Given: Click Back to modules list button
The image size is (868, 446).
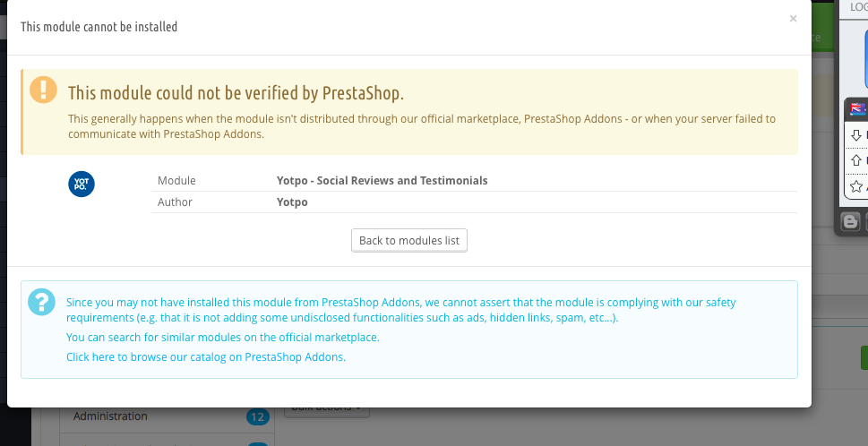Looking at the screenshot, I should click(x=409, y=241).
